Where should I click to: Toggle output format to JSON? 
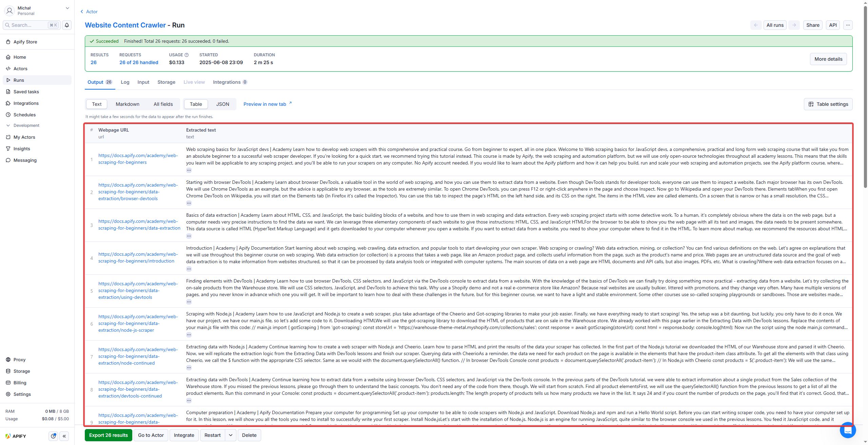point(223,104)
